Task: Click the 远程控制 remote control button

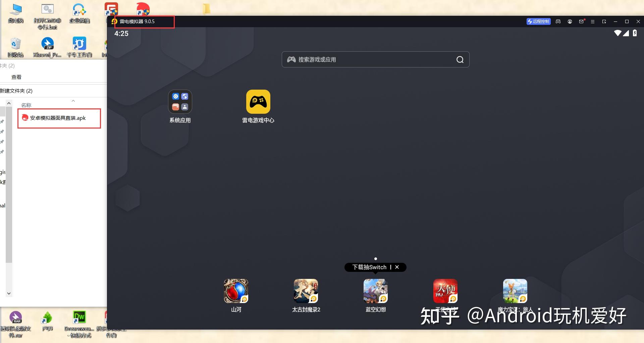Action: 538,21
